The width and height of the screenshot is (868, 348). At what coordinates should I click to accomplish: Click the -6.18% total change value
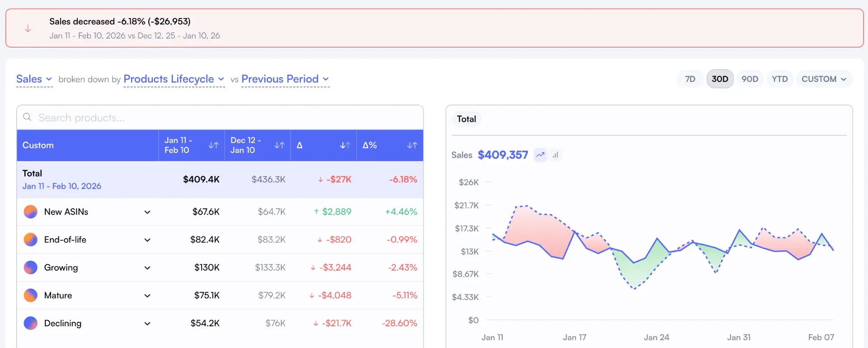click(403, 179)
